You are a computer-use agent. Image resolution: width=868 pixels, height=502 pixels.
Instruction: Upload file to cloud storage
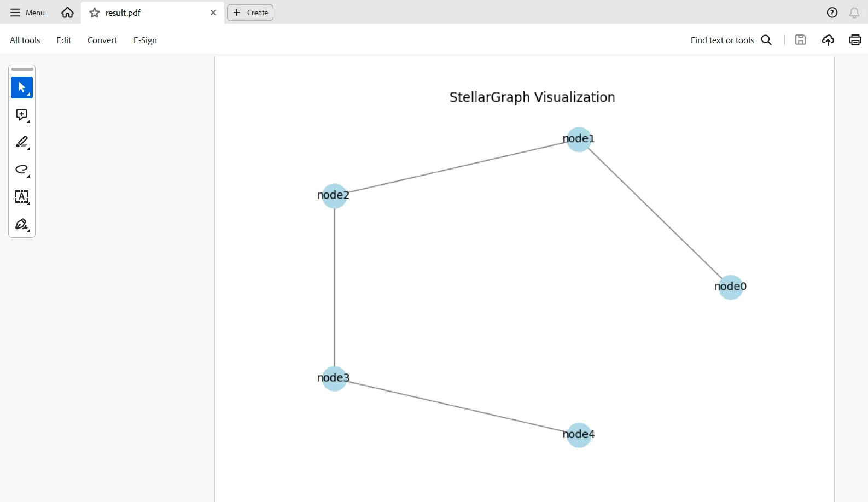(x=828, y=40)
